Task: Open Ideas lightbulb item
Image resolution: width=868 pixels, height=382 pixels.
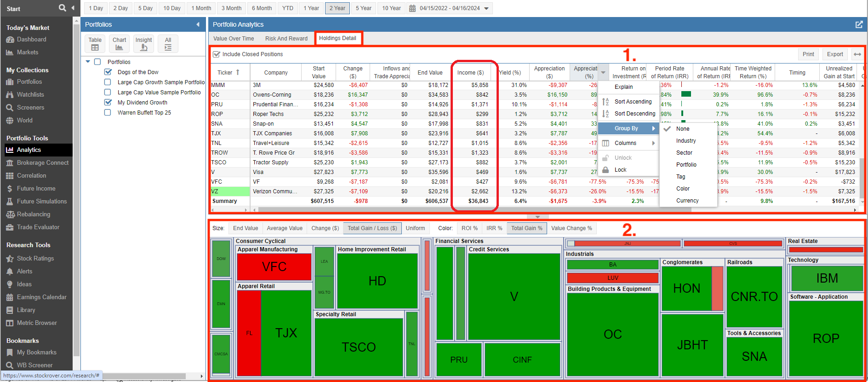Action: (x=24, y=284)
